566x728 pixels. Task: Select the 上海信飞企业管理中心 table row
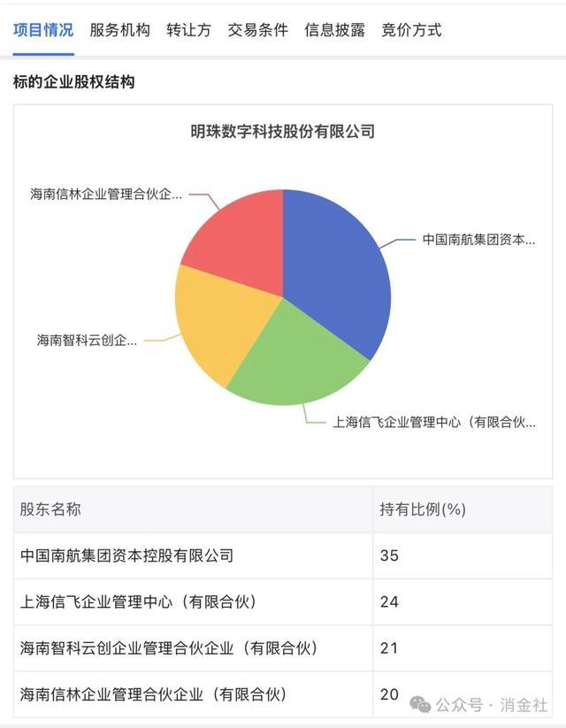138,602
